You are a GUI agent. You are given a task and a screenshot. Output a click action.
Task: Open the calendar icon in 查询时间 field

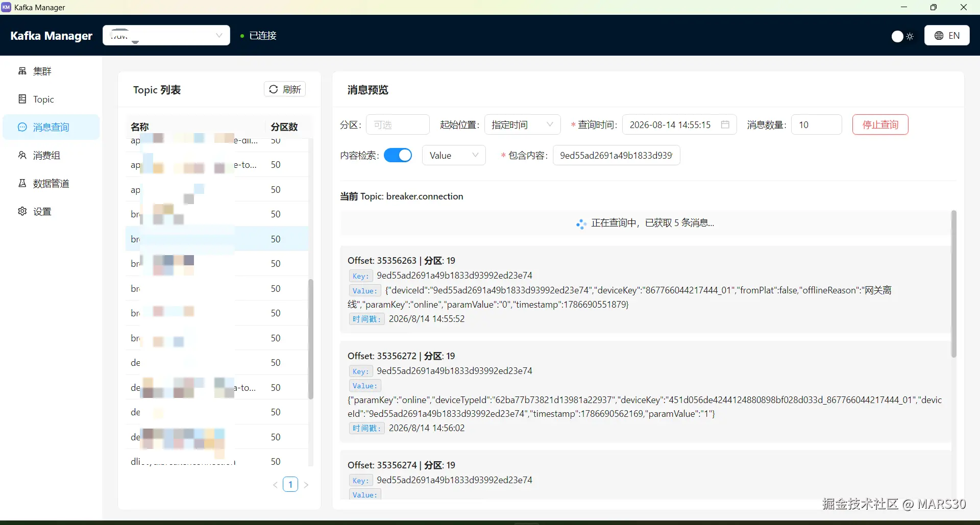pos(725,125)
